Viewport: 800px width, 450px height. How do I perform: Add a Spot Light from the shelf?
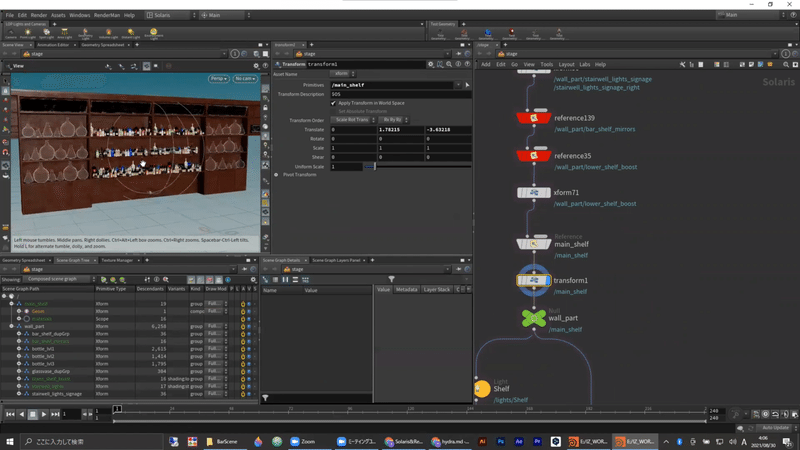(x=46, y=34)
